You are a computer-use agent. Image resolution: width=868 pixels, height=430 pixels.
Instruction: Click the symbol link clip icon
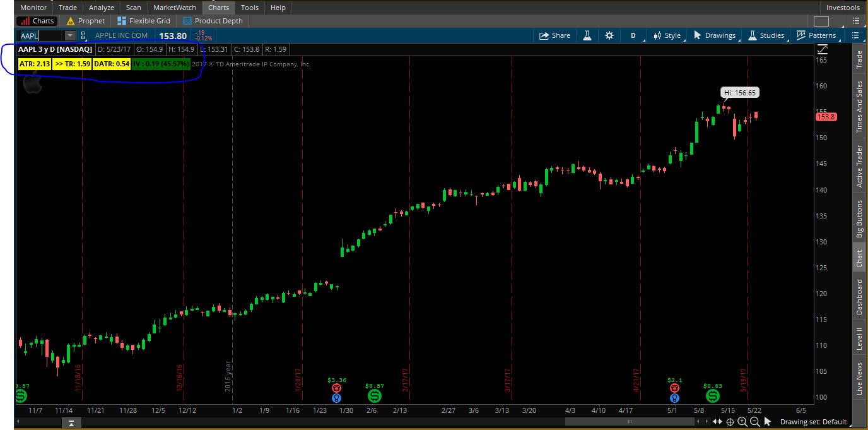83,36
